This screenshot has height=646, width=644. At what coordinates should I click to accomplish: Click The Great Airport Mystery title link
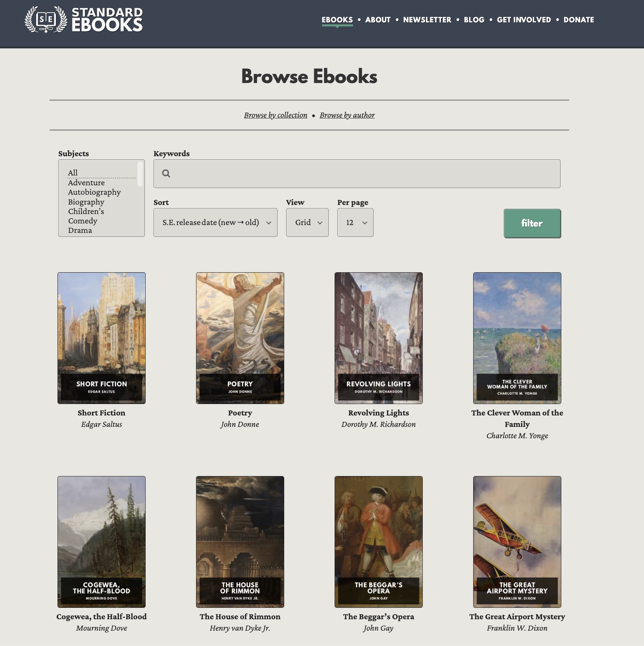pos(517,616)
